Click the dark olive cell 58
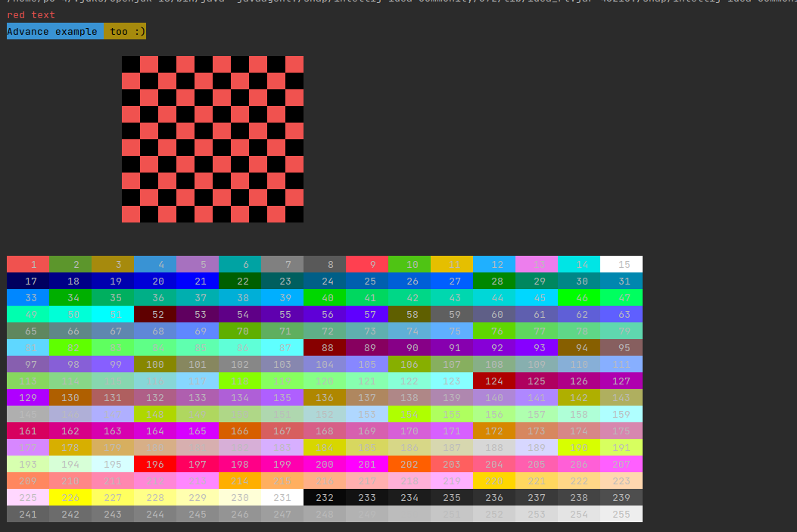 (409, 314)
